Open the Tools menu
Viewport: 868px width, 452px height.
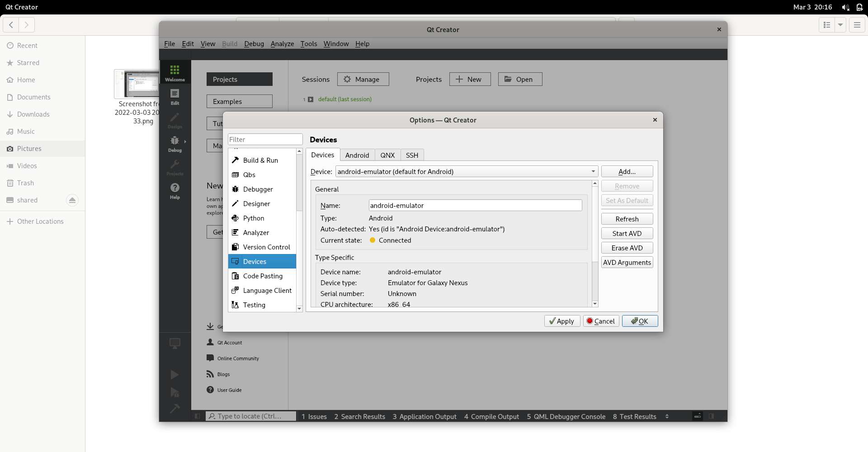click(309, 43)
